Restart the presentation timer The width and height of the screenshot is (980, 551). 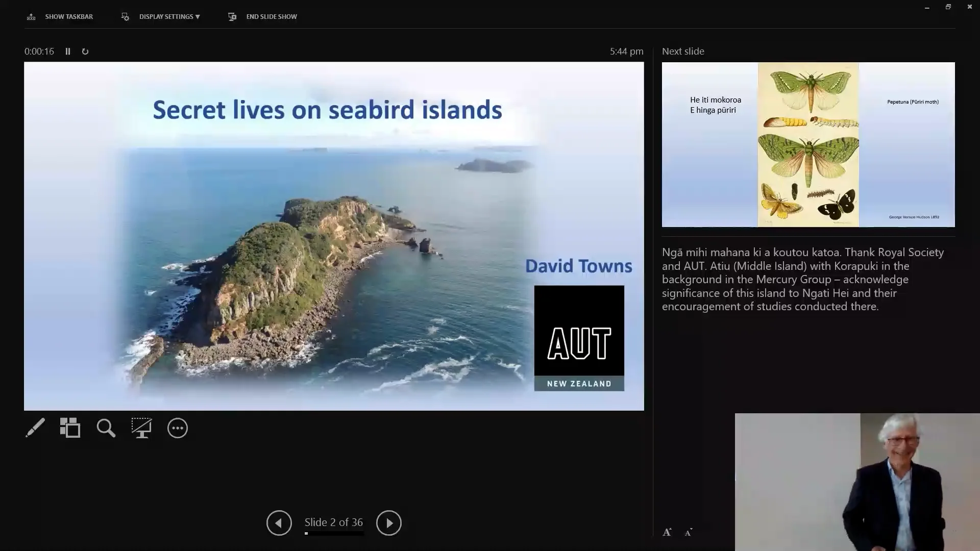pyautogui.click(x=85, y=51)
